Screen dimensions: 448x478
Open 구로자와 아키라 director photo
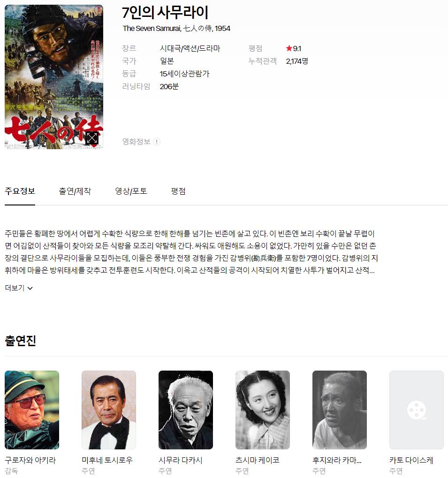click(x=32, y=410)
